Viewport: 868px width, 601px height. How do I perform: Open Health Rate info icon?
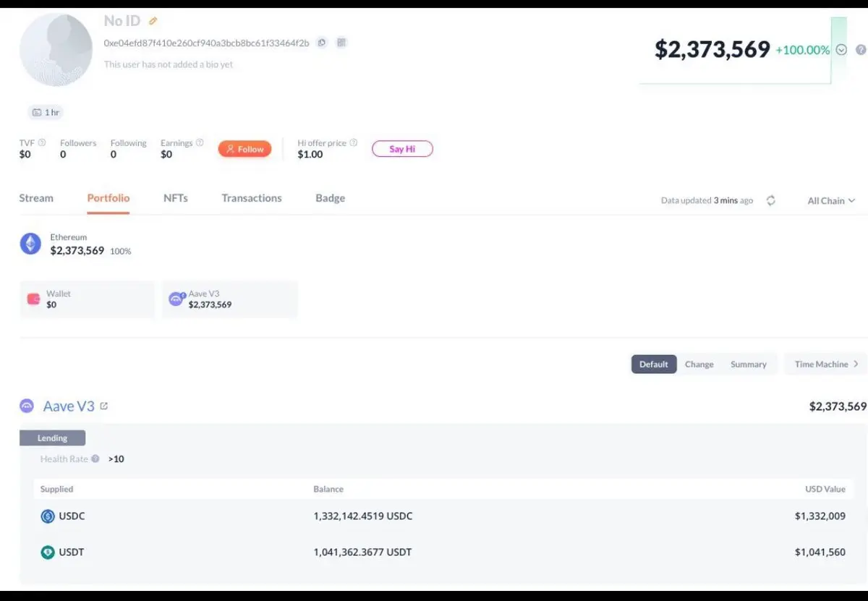(x=95, y=459)
